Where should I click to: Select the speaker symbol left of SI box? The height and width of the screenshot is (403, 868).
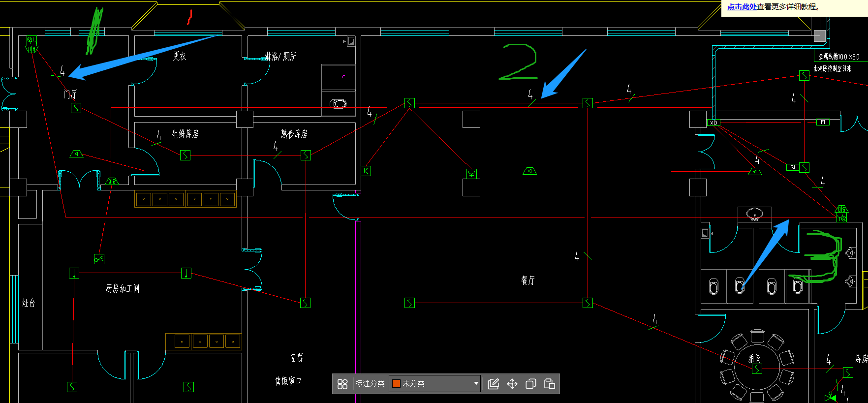pos(755,171)
